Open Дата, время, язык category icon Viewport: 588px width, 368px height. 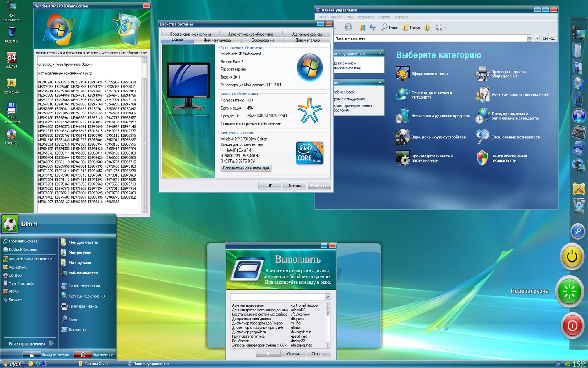coord(482,116)
